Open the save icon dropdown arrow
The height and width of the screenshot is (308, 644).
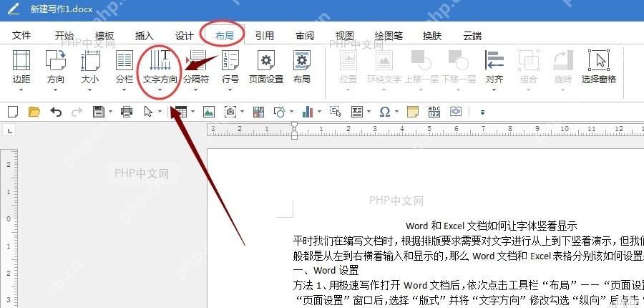pyautogui.click(x=111, y=112)
